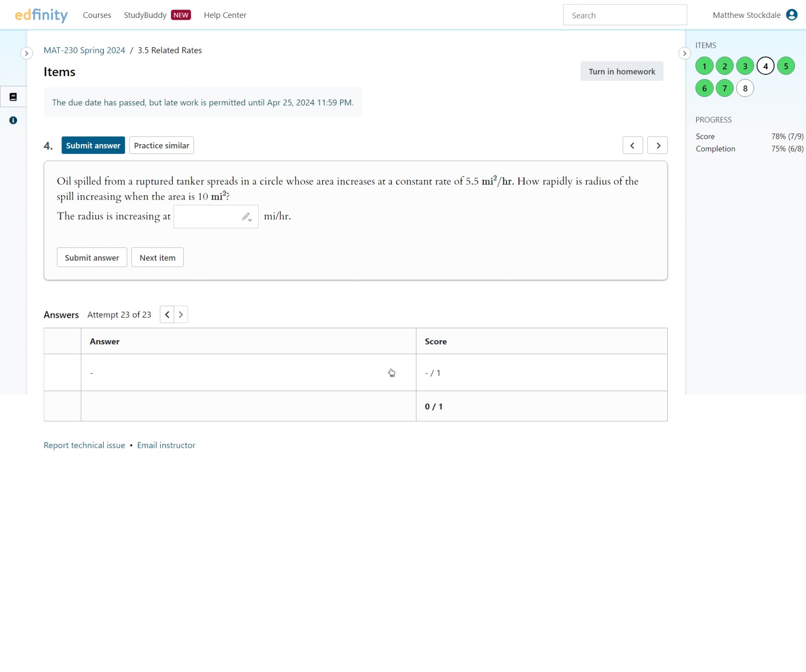Click the NEW badge beside StudyBuddy

[181, 15]
